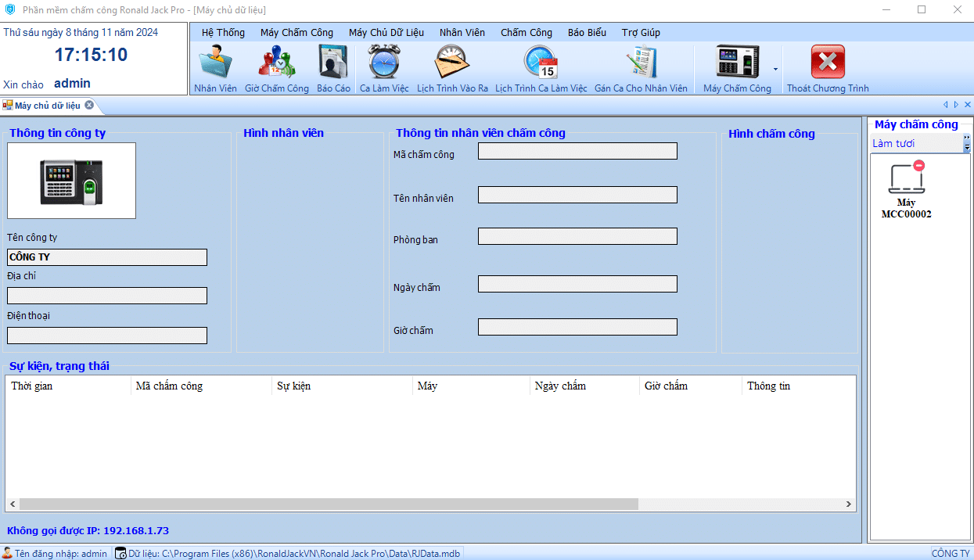The width and height of the screenshot is (974, 560).
Task: Open Gán Ca Cho Nhân Viên icon
Action: tap(641, 69)
